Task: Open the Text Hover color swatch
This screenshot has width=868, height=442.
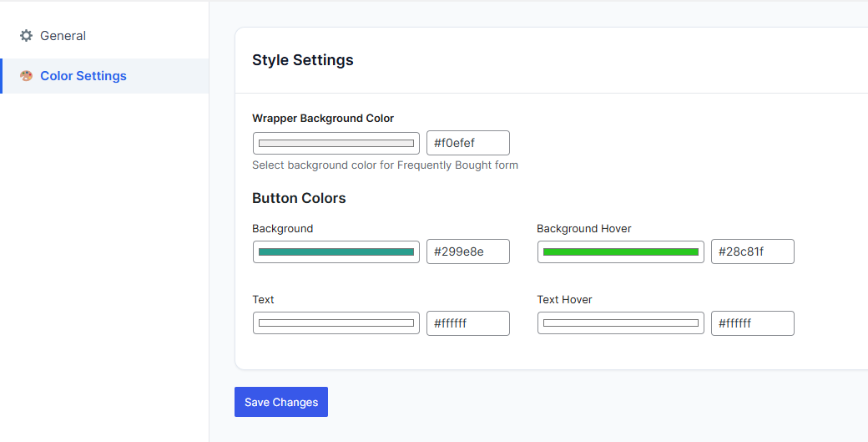Action: click(621, 323)
